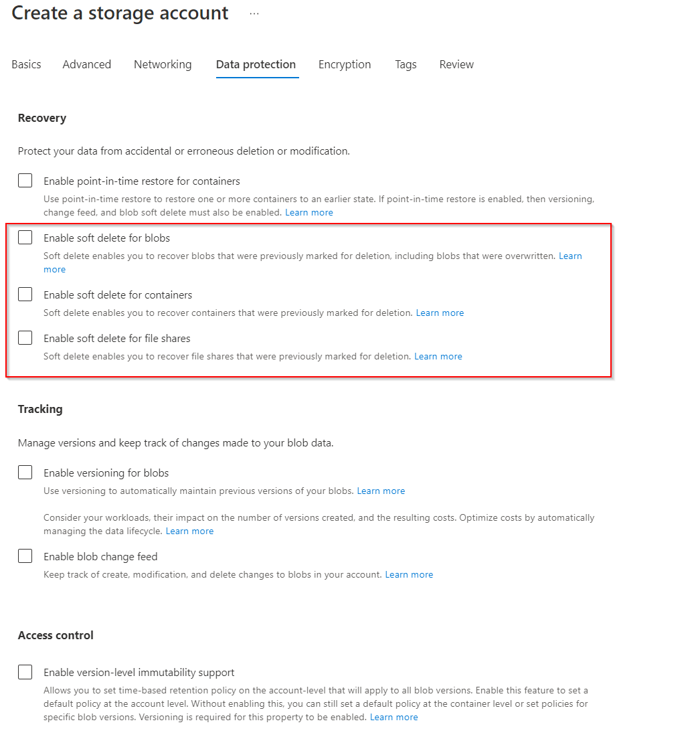
Task: Jump to the Review tab
Action: pyautogui.click(x=456, y=64)
